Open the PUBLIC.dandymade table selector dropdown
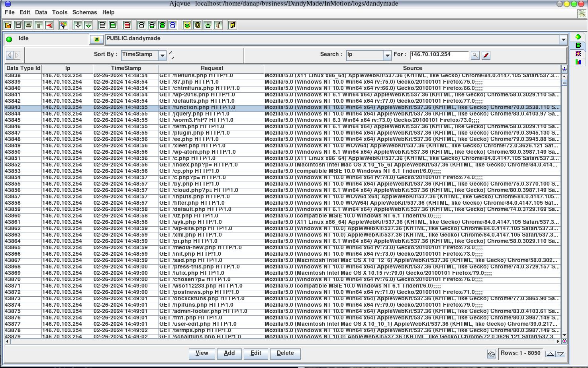 click(563, 39)
